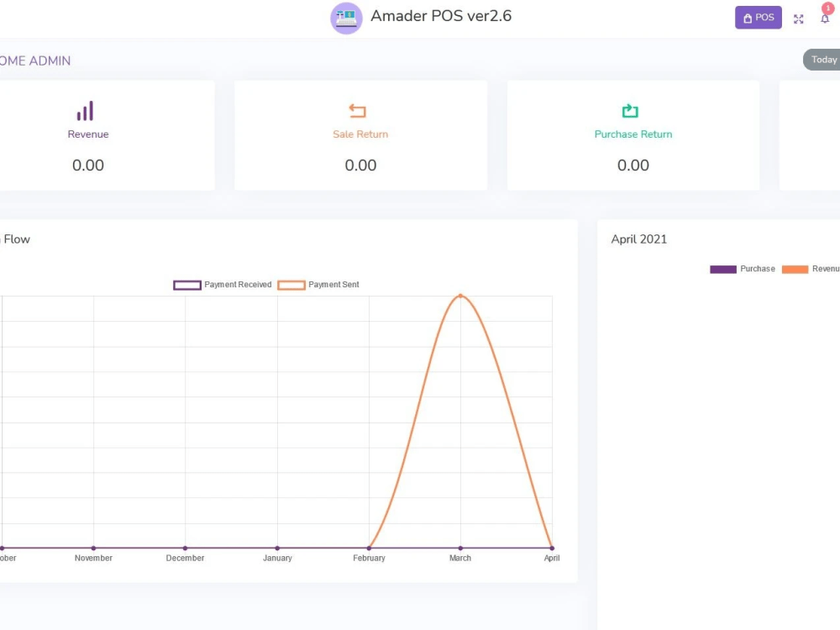Click the March peak data point
This screenshot has height=630, width=840.
(x=460, y=296)
